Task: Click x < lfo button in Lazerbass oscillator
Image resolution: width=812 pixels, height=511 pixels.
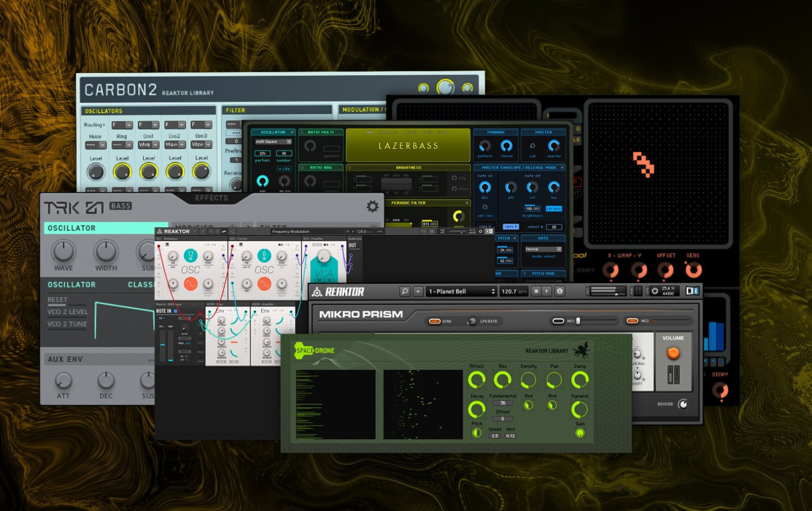Action: pyautogui.click(x=283, y=169)
